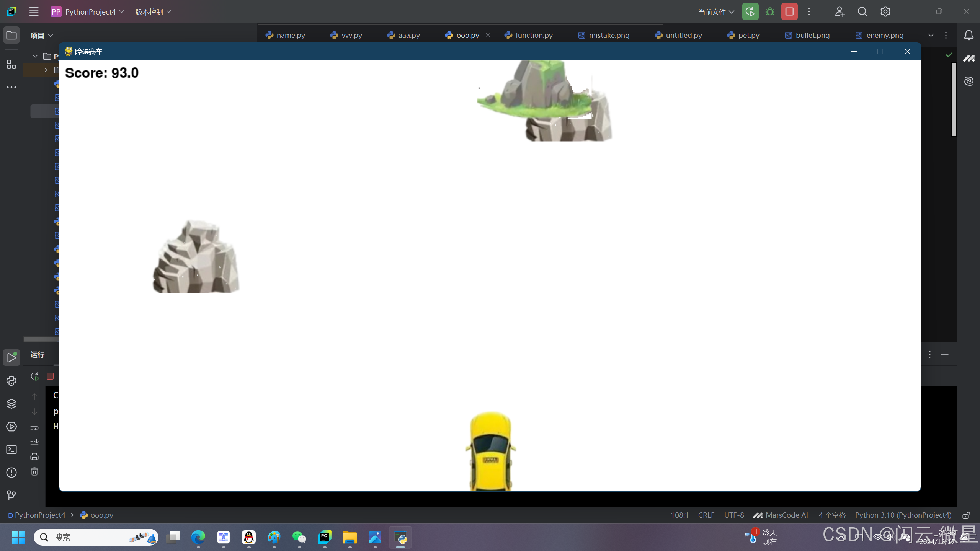Toggle scroll to end of console output

tap(34, 442)
